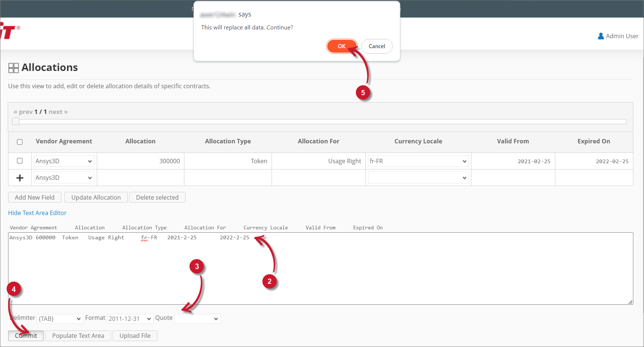Upload a file using the Upload File button
Screen dimensions: 644x347
(135, 336)
